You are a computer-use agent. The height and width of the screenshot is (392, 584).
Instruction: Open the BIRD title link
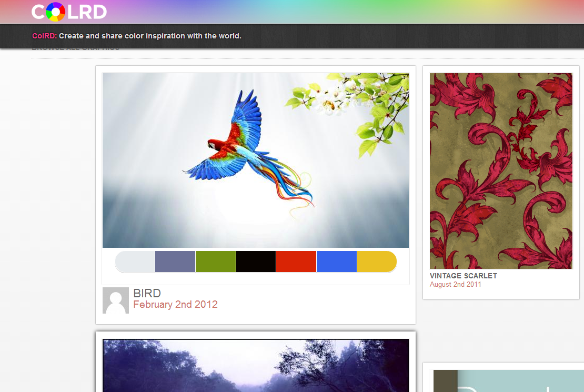click(x=147, y=293)
